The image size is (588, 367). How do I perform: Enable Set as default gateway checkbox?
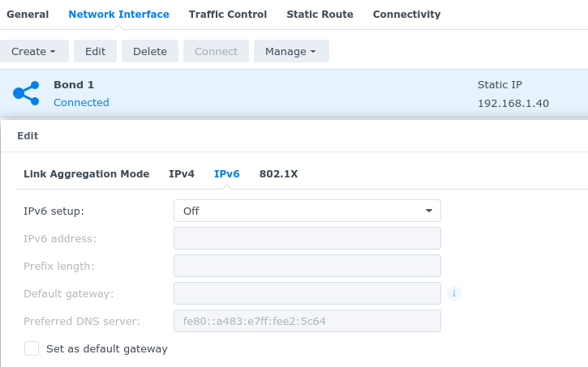32,348
